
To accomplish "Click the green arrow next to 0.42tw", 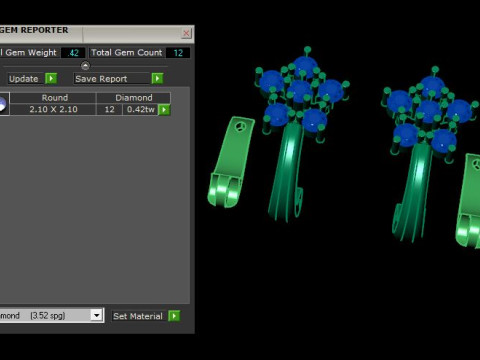I will tap(164, 110).
